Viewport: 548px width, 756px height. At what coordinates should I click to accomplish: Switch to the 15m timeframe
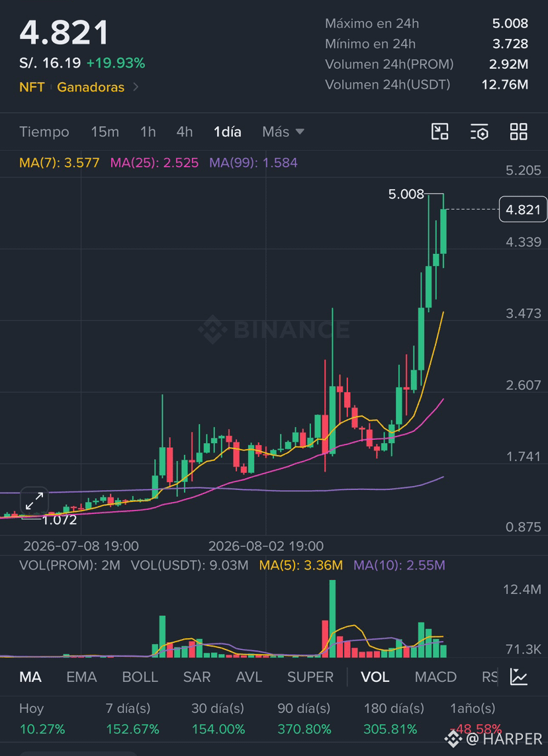pyautogui.click(x=105, y=132)
